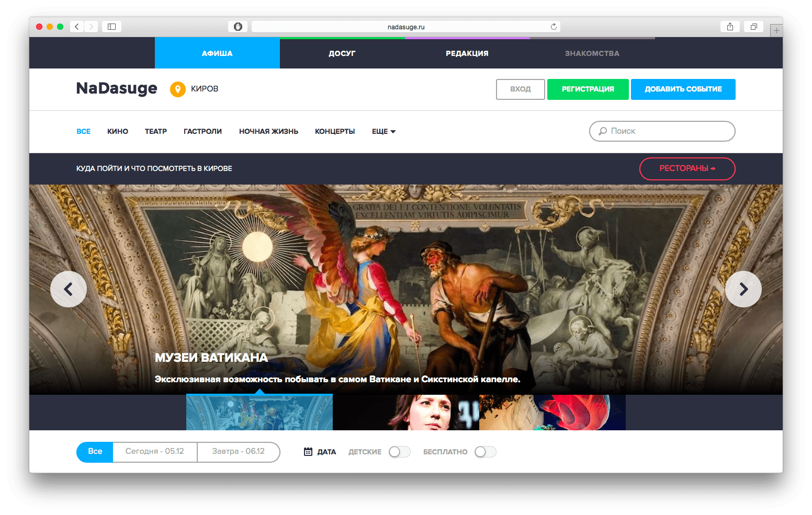
Task: Open the АФИША top tab
Action: (217, 53)
